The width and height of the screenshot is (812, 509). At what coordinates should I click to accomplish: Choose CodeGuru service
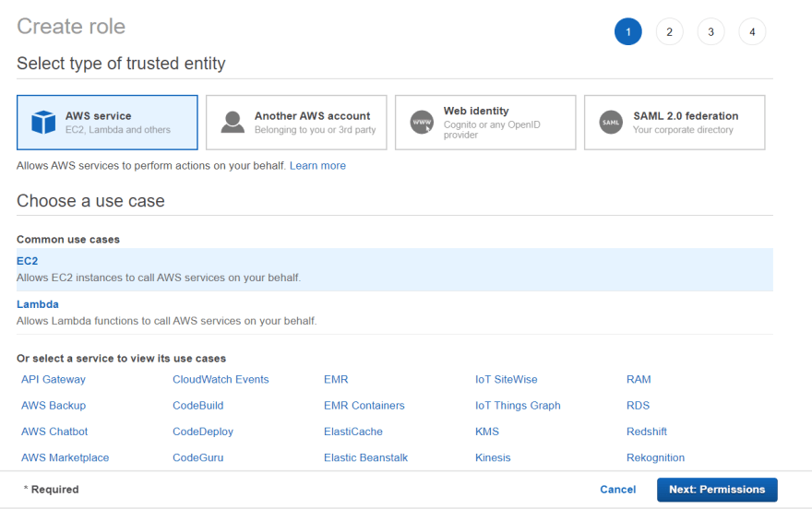point(197,457)
